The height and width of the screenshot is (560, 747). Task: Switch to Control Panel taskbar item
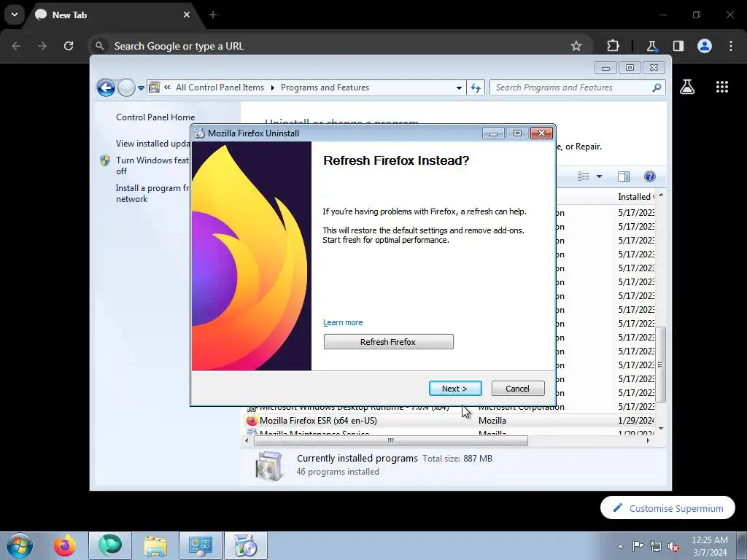[x=201, y=545]
